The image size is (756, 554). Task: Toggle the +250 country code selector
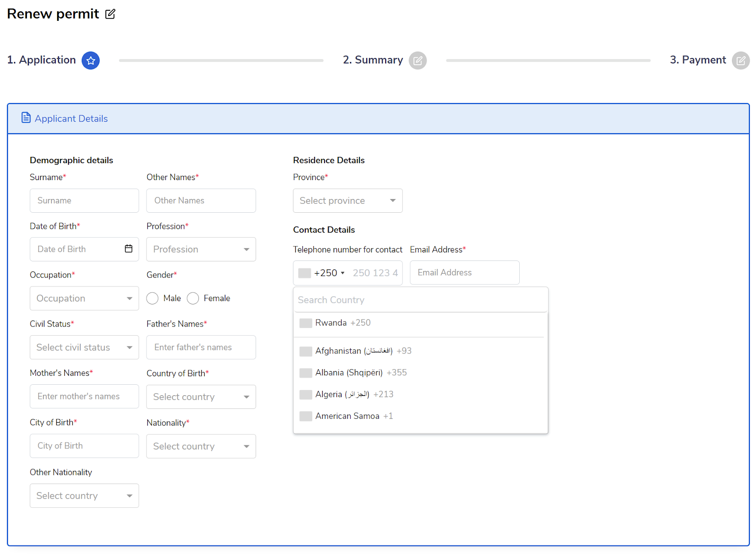click(322, 273)
